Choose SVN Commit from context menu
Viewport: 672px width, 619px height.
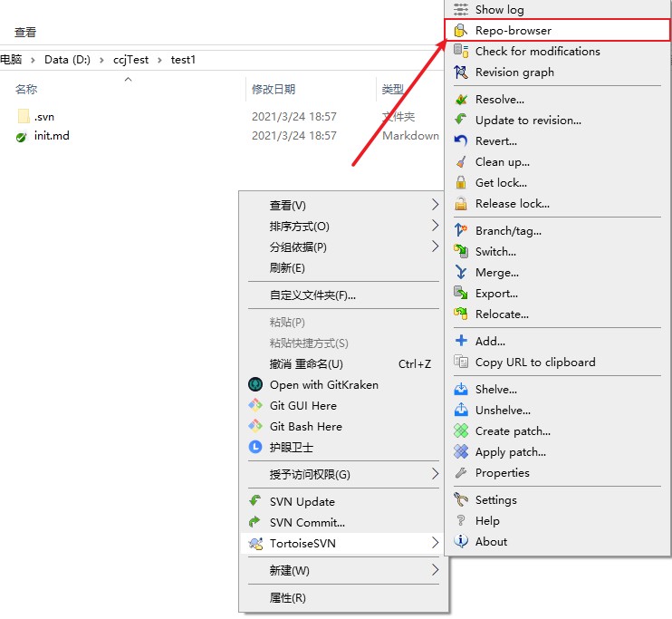(x=307, y=523)
